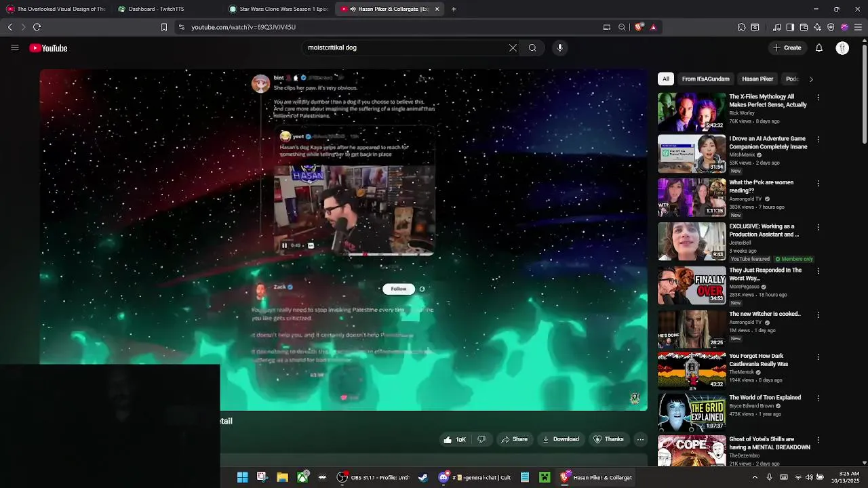Toggle the browser sidebar panel
The image size is (868, 488).
(x=790, y=27)
